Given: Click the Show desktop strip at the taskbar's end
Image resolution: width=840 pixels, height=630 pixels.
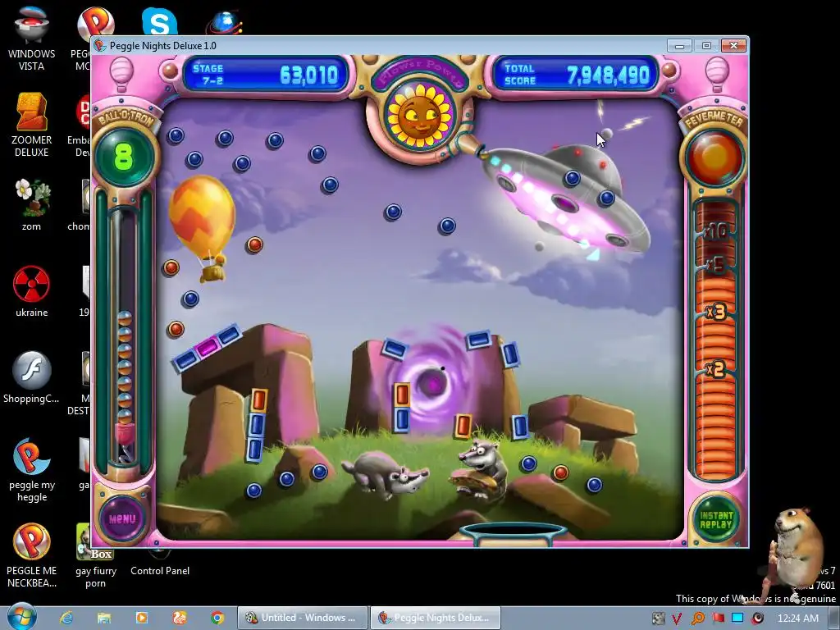Looking at the screenshot, I should click(x=834, y=619).
